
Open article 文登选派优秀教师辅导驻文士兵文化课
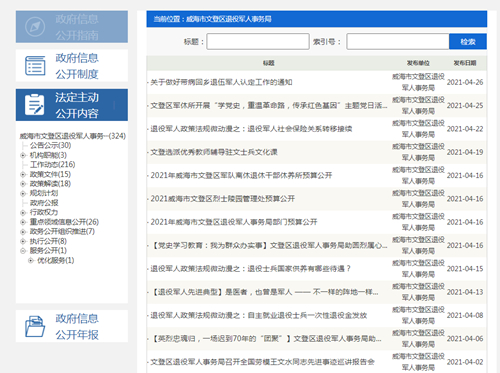(x=214, y=152)
